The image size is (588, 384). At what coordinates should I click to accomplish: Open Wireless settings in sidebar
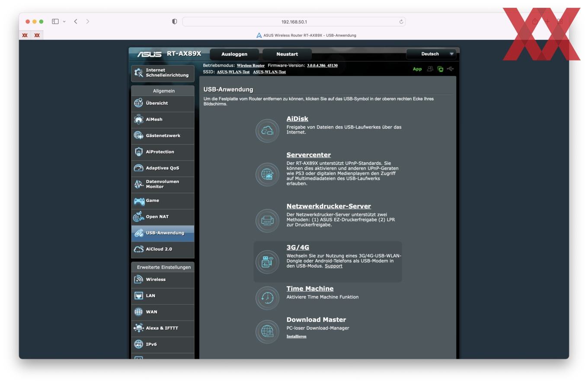coord(163,279)
